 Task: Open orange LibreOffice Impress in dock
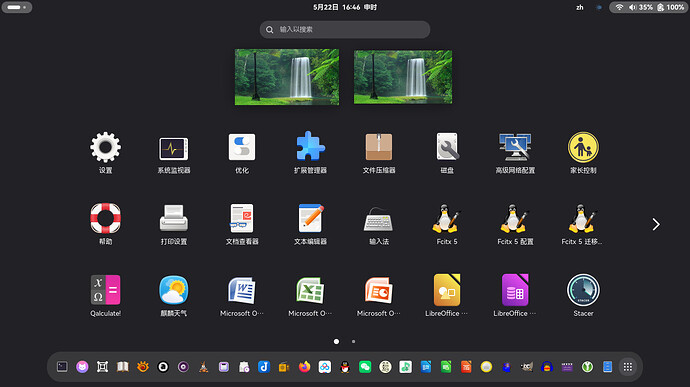tap(466, 366)
